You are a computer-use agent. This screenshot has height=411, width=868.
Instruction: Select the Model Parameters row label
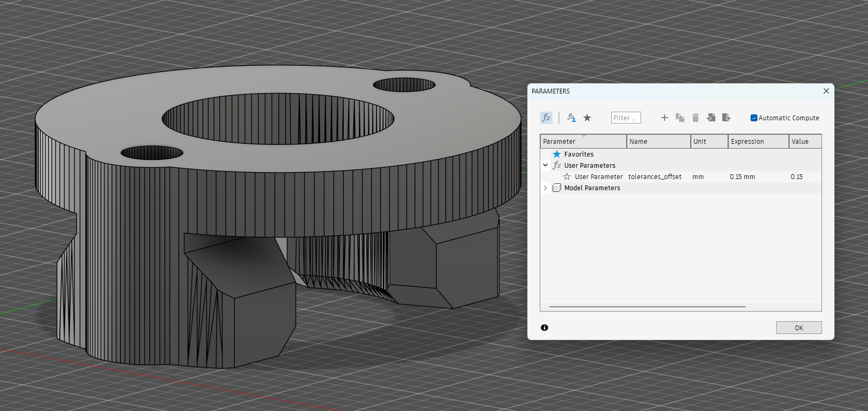pyautogui.click(x=592, y=188)
